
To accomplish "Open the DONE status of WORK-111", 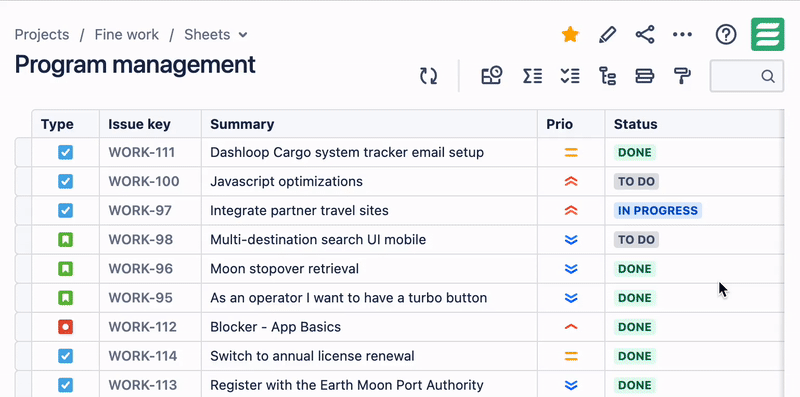I will 635,152.
